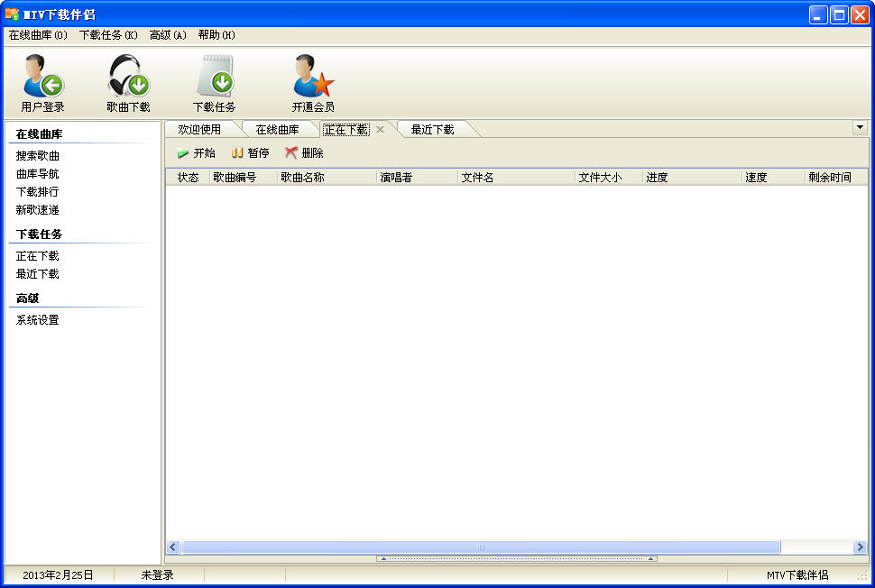Go to 下载排行 in the sidebar
This screenshot has height=588, width=875.
38,192
